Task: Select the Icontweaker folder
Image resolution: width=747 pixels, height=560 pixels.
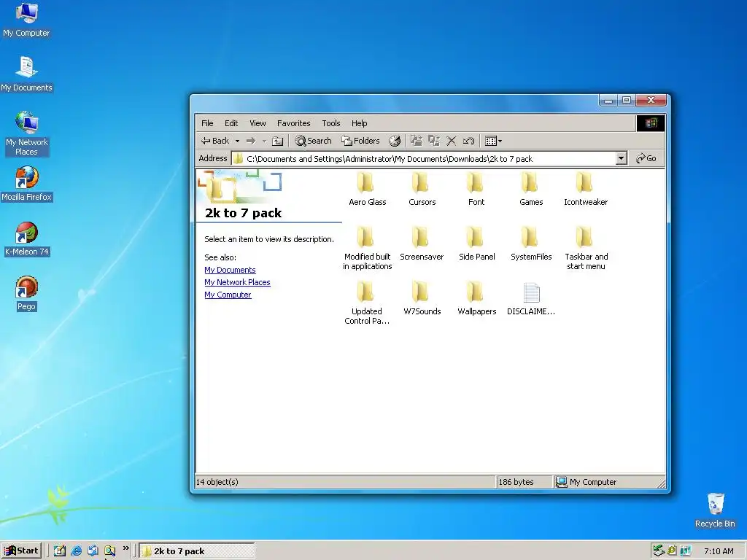Action: tap(586, 189)
